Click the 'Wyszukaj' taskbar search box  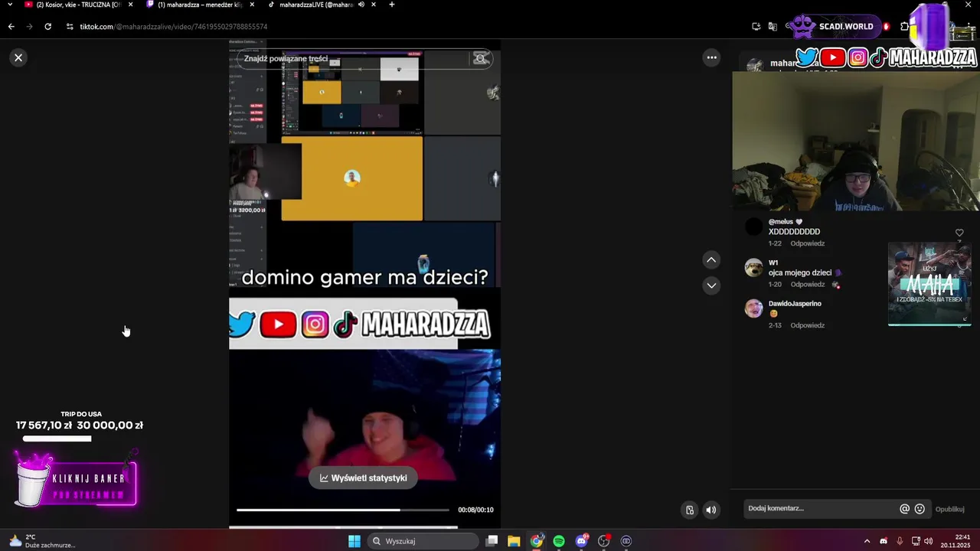tap(423, 541)
